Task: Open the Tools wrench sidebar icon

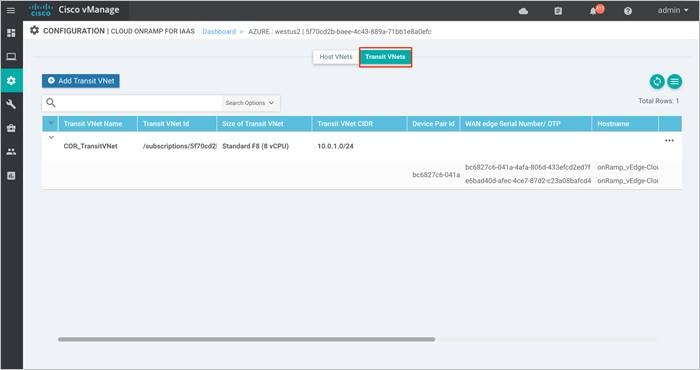Action: coord(11,104)
